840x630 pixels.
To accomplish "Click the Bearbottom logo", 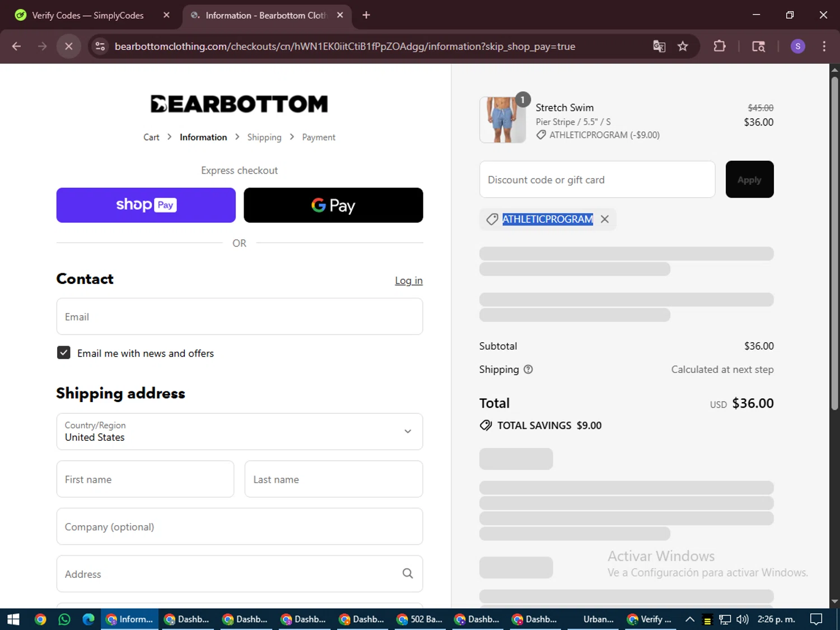I will click(x=239, y=104).
